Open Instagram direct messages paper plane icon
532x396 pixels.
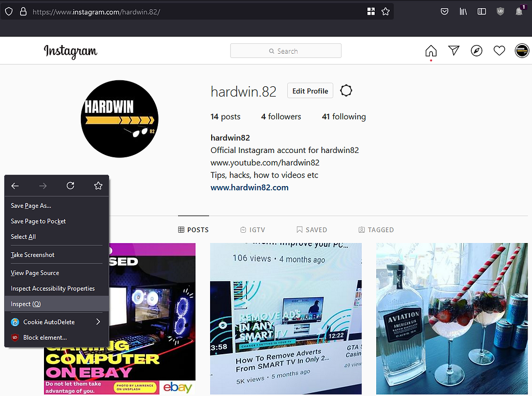(x=454, y=50)
